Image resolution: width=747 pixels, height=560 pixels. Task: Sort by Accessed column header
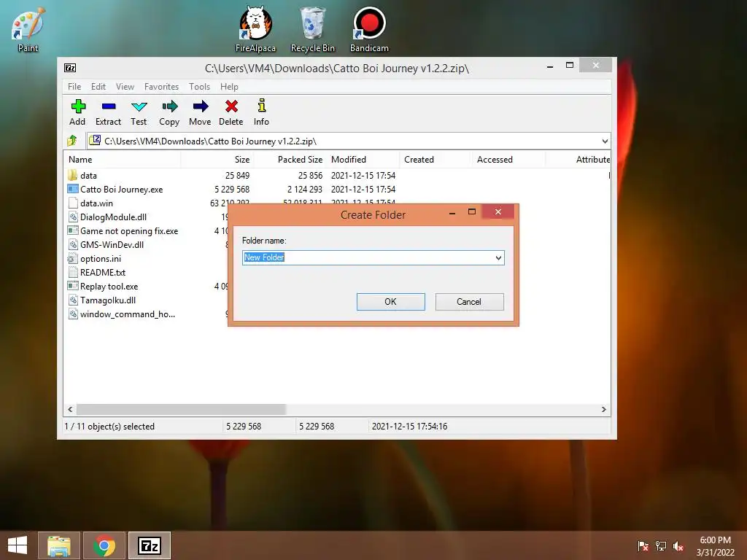pos(508,160)
